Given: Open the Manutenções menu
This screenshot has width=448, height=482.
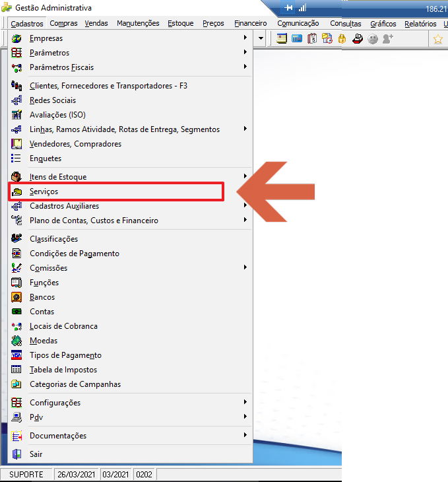Looking at the screenshot, I should [x=138, y=23].
